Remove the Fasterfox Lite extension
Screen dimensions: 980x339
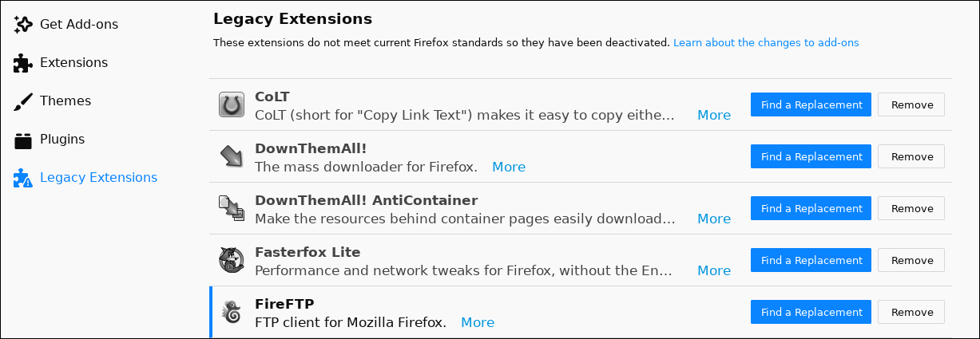pyautogui.click(x=911, y=260)
